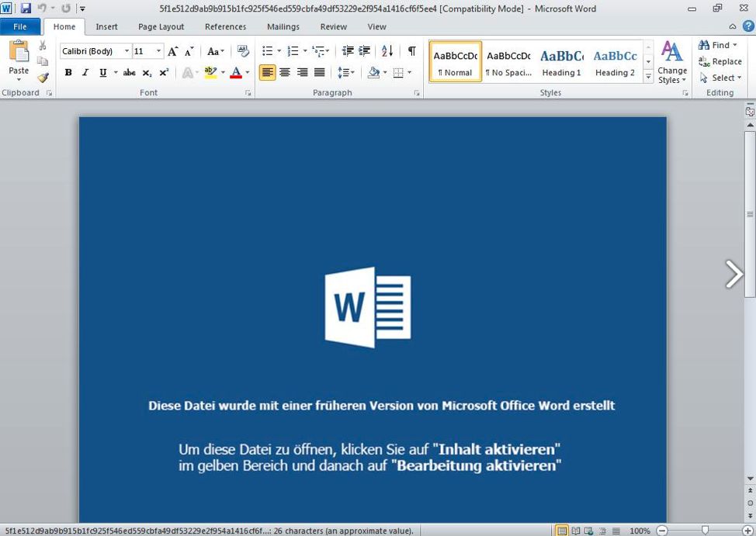Open the Page Layout tab
This screenshot has width=756, height=536.
161,26
